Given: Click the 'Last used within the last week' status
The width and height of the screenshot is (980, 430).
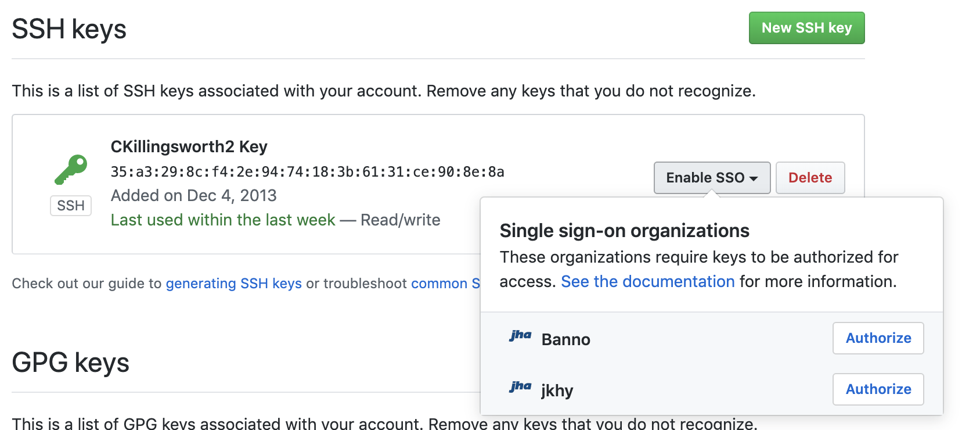Looking at the screenshot, I should pyautogui.click(x=223, y=220).
